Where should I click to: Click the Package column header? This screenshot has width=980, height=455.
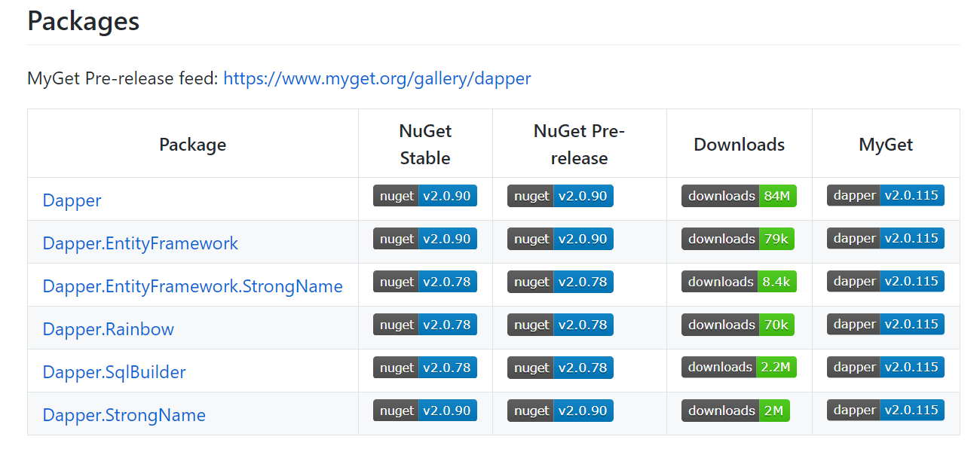(x=193, y=144)
